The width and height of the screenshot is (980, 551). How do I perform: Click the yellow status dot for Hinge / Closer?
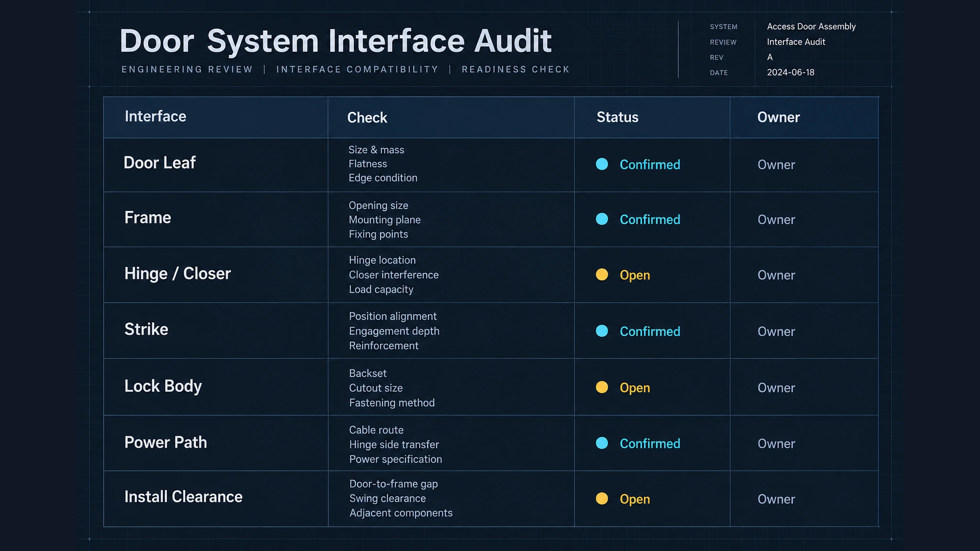click(x=602, y=275)
